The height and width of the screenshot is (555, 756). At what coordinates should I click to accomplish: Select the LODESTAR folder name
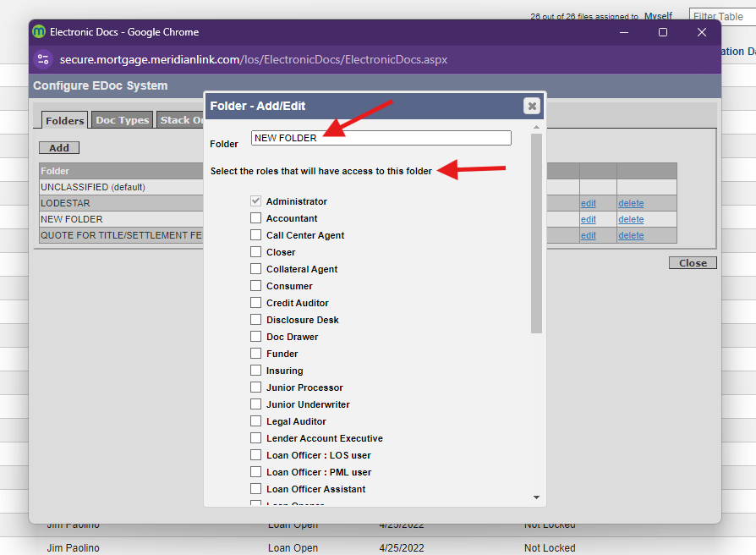tap(65, 203)
